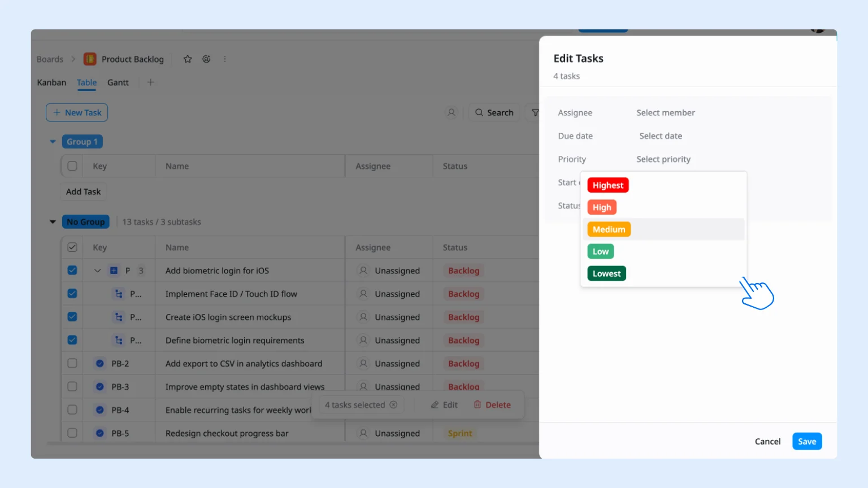Click subtask icon on Create iOS login mockups row
The width and height of the screenshot is (868, 488).
[119, 317]
